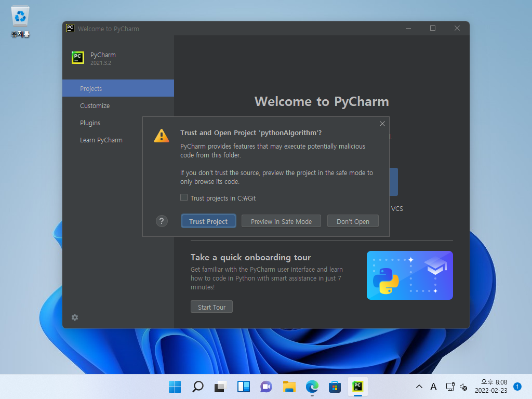Click the muted volume tray icon

[463, 387]
